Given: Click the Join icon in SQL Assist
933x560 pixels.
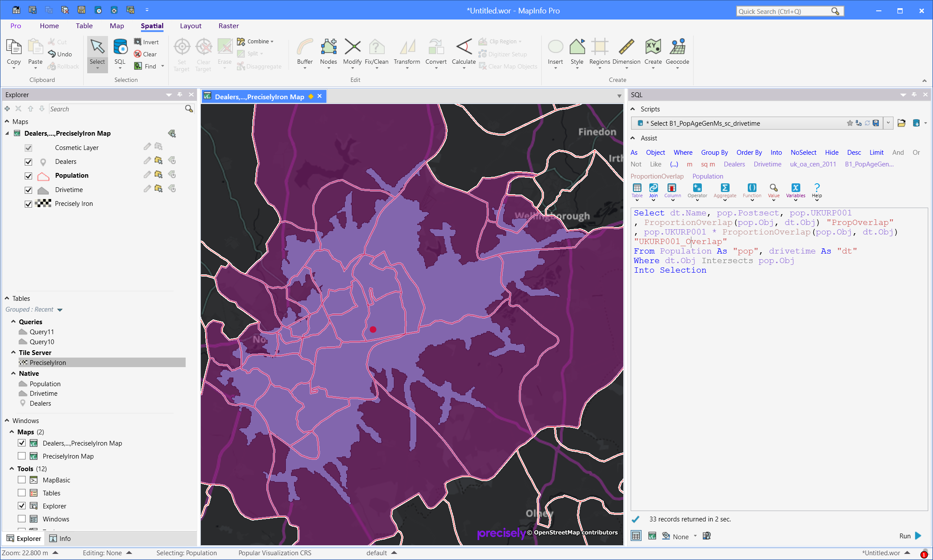Looking at the screenshot, I should click(x=653, y=188).
